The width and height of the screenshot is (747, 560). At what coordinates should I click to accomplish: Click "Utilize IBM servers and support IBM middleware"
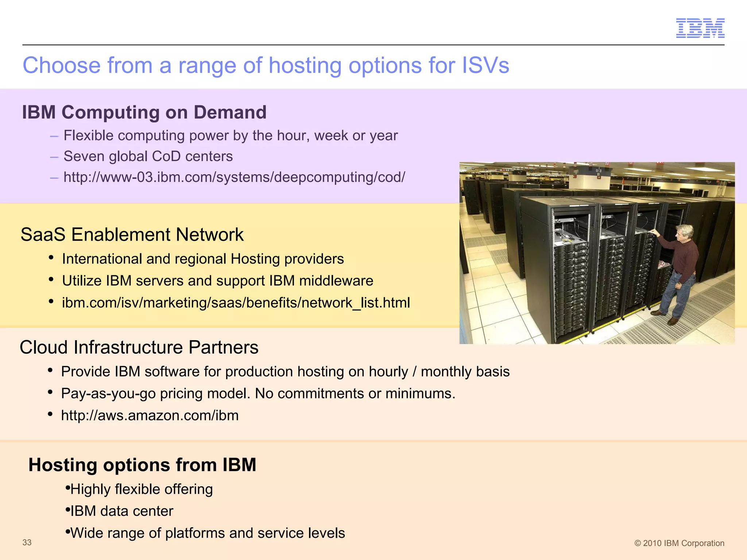pos(218,281)
